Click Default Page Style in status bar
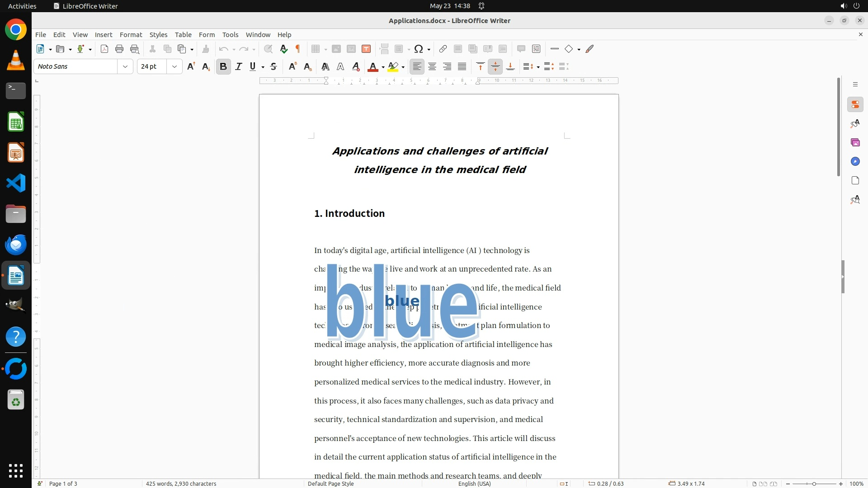The image size is (868, 488). tap(330, 483)
